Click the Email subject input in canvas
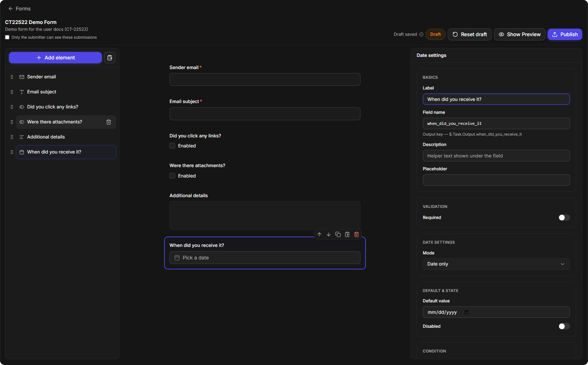Screen dimensions: 588x365 coord(265,114)
